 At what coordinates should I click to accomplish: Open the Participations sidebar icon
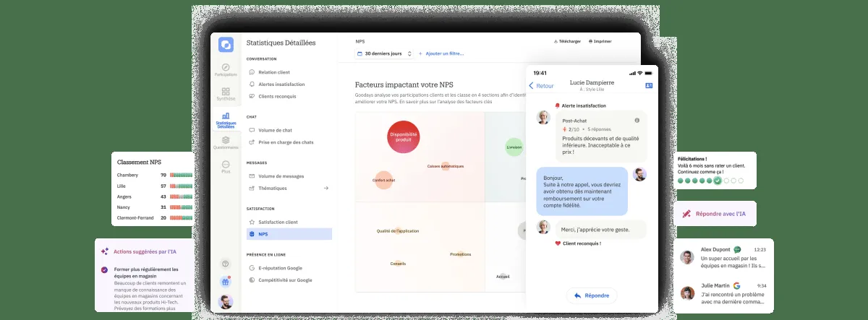(x=226, y=68)
